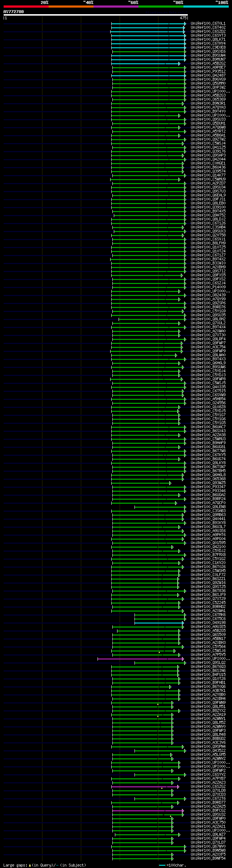Select the UniRef100_C6TKY5 label
The image size is (232, 868).
click(208, 455)
